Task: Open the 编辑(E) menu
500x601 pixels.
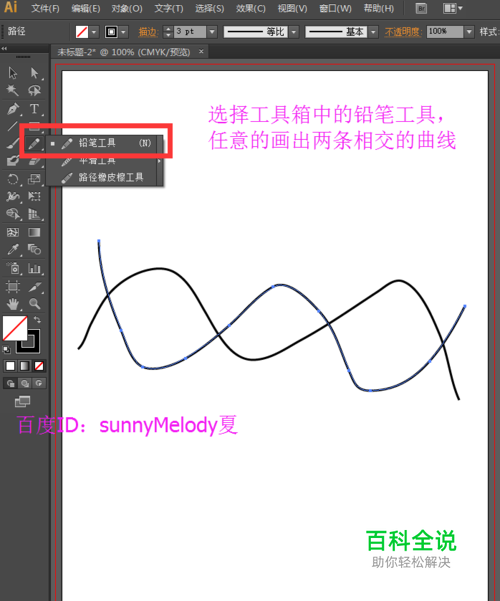Action: 86,8
